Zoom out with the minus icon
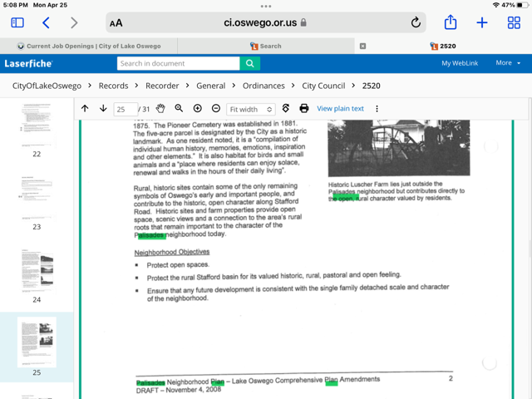This screenshot has height=399, width=532. (x=216, y=109)
